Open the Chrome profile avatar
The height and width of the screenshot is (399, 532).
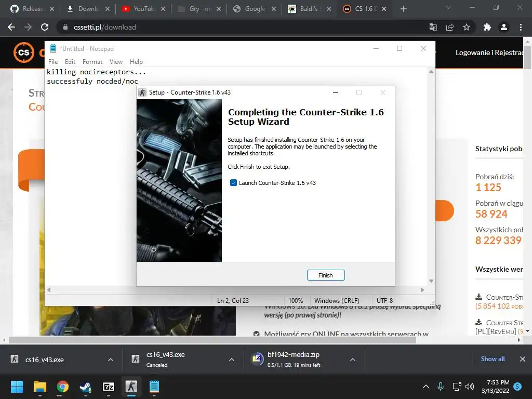coord(504,27)
